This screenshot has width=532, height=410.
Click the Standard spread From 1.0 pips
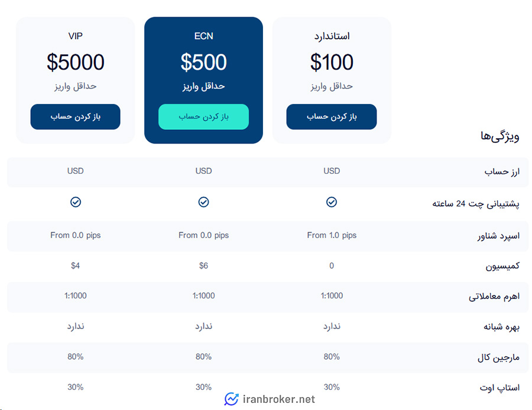[332, 235]
